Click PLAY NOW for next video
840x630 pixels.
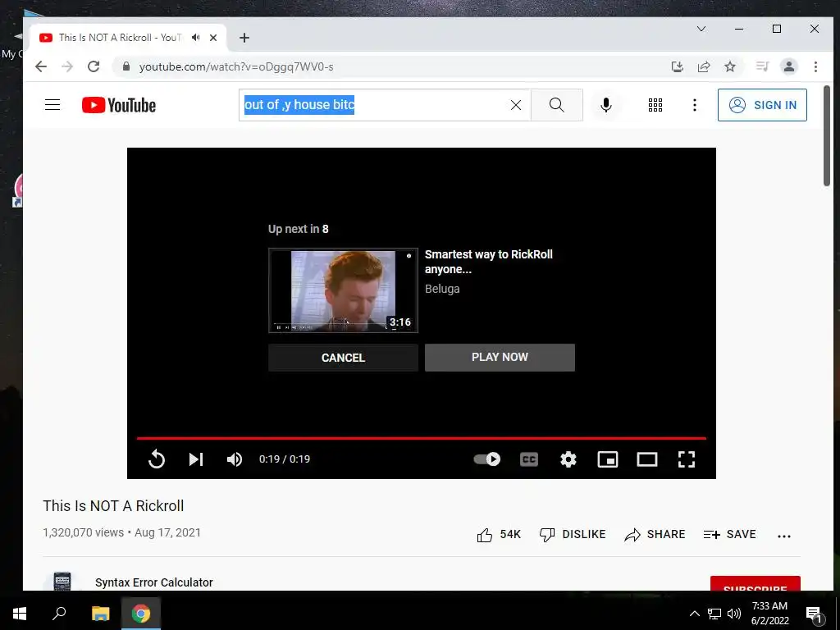point(500,358)
